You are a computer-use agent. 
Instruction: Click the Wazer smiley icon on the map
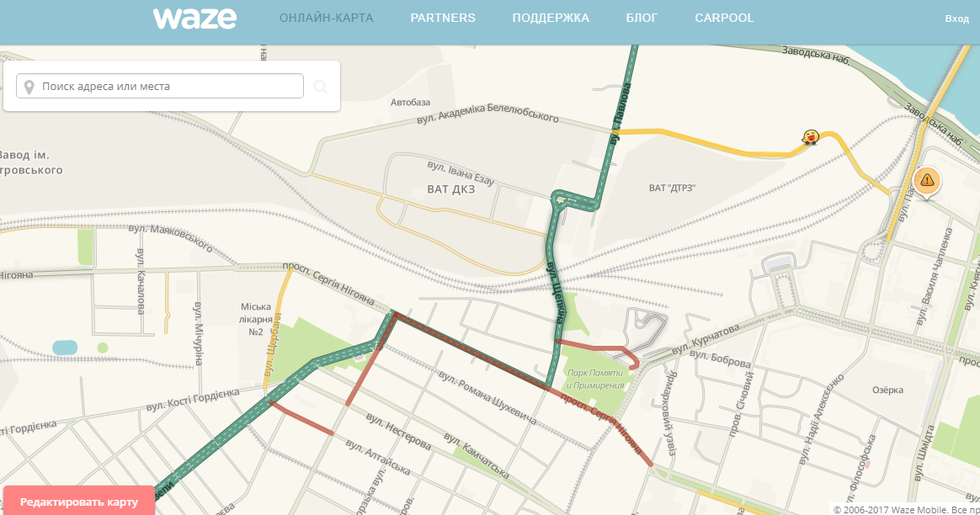[x=810, y=136]
